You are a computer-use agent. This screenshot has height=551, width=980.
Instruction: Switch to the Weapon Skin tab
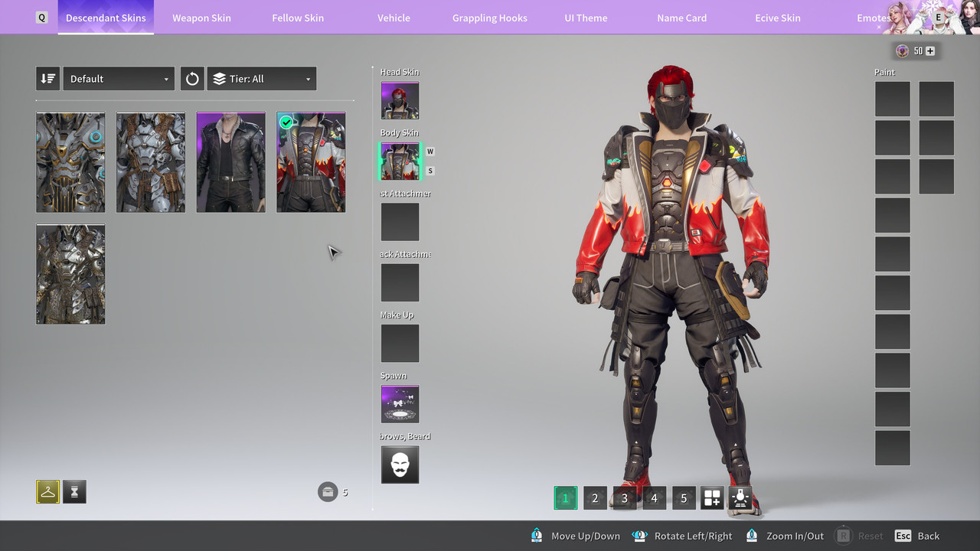point(201,18)
